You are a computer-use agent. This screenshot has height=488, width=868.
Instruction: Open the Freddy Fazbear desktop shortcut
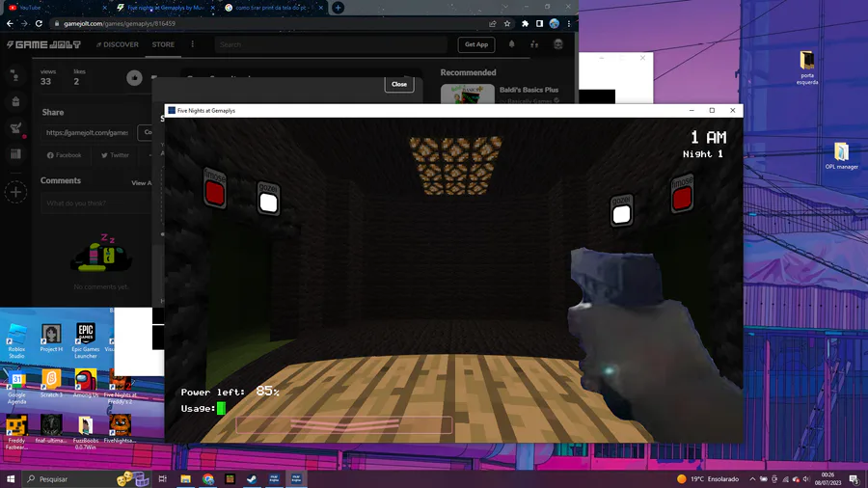(16, 433)
